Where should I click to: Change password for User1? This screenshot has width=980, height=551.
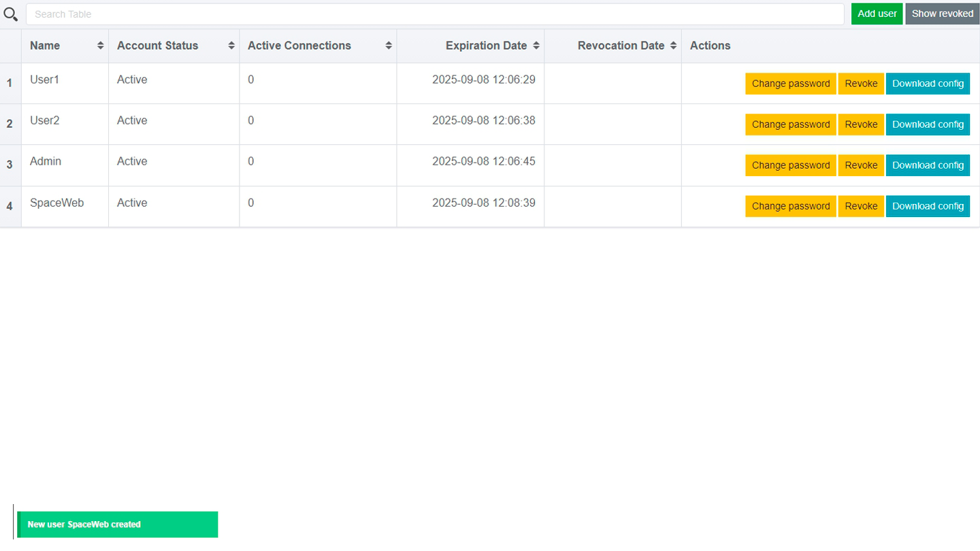point(790,84)
